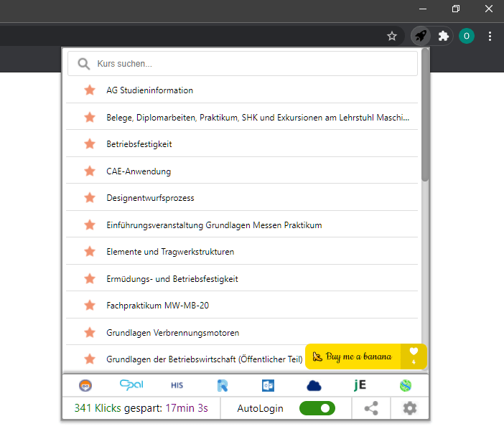Image resolution: width=504 pixels, height=434 pixels.
Task: Open the Chrome extensions puzzle menu
Action: [x=444, y=36]
